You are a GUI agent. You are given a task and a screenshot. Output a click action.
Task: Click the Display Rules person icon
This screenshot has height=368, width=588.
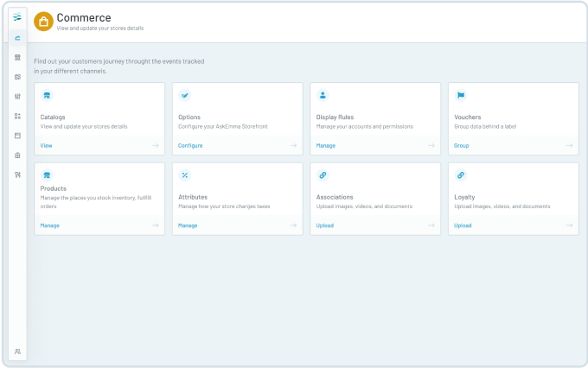click(323, 96)
